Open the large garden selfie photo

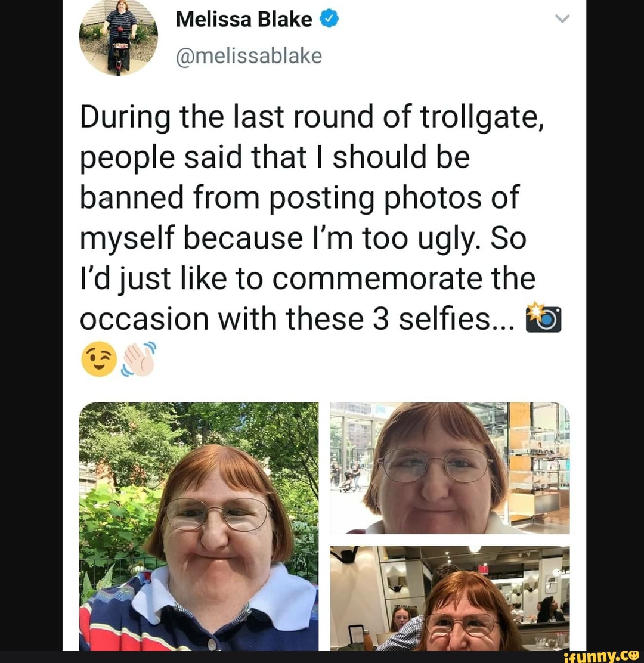pyautogui.click(x=199, y=526)
